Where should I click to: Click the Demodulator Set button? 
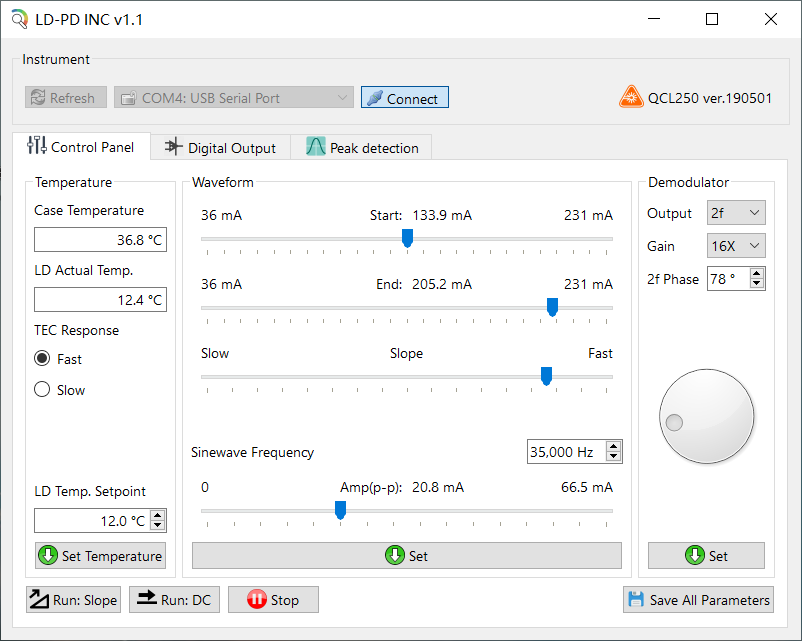tap(706, 556)
